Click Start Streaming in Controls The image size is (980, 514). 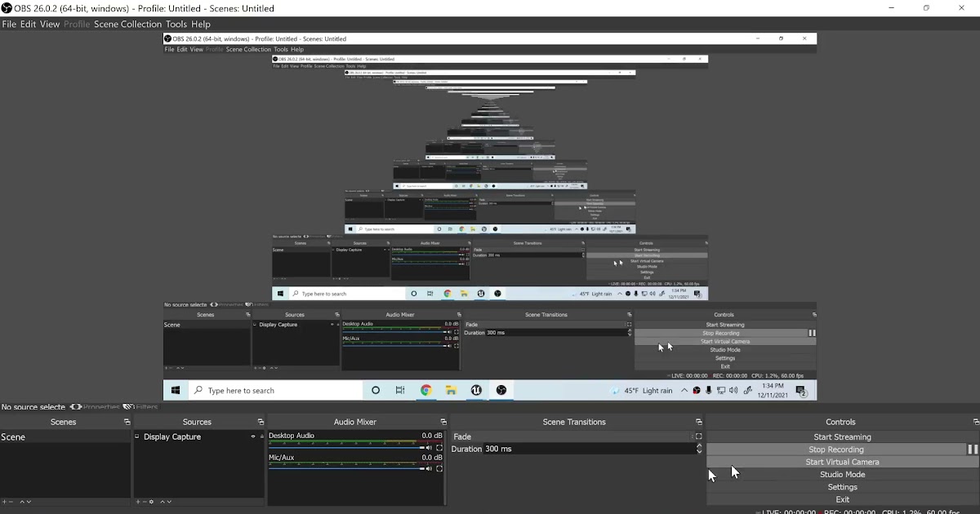click(842, 437)
